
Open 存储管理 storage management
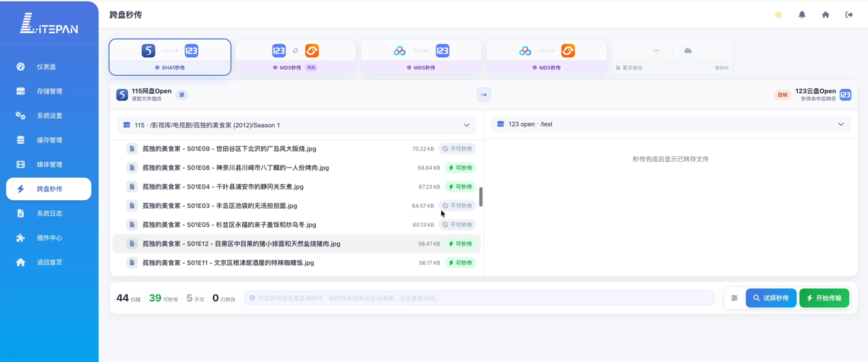48,91
